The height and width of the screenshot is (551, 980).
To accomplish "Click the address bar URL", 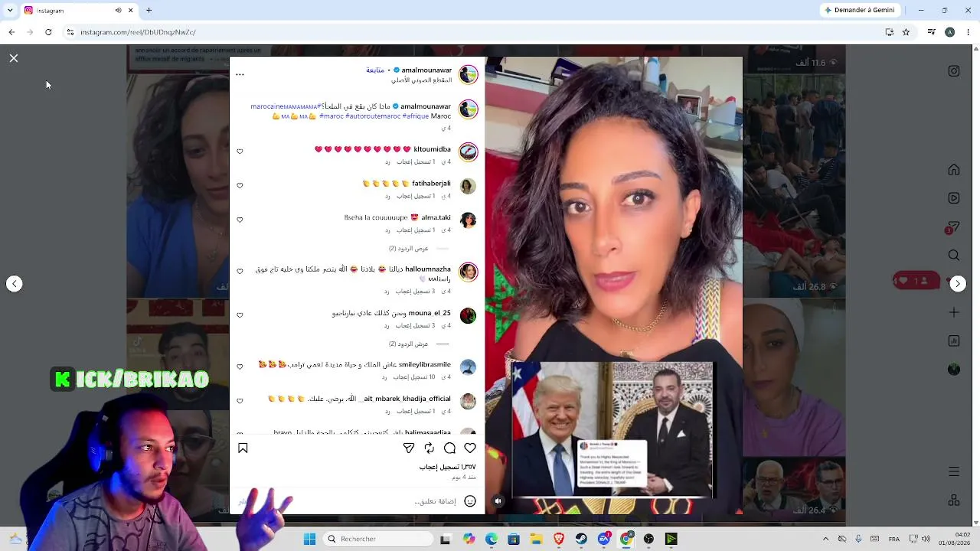I will click(x=138, y=32).
